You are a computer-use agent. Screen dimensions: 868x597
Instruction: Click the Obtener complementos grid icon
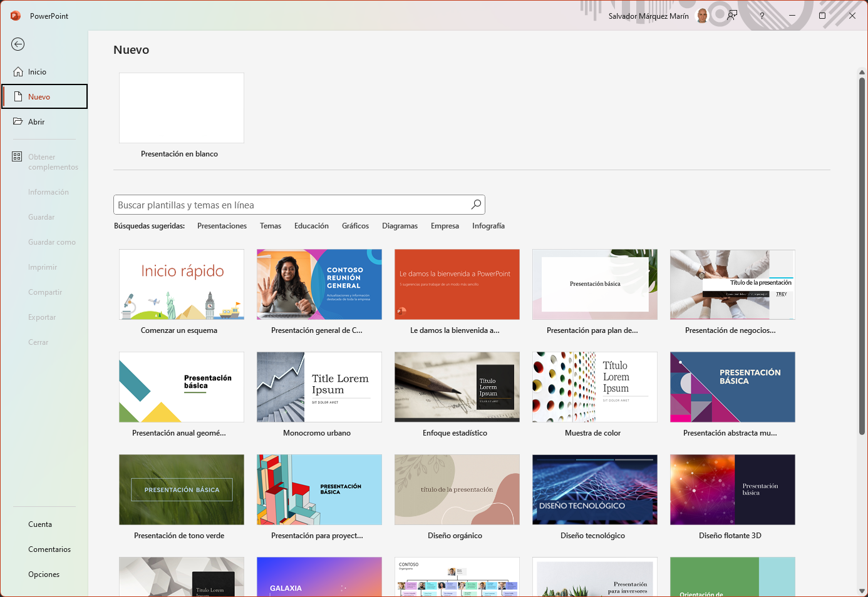click(x=17, y=156)
